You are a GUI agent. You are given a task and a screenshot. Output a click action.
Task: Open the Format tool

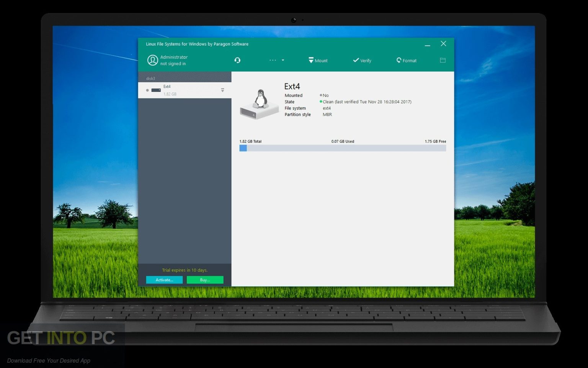406,60
